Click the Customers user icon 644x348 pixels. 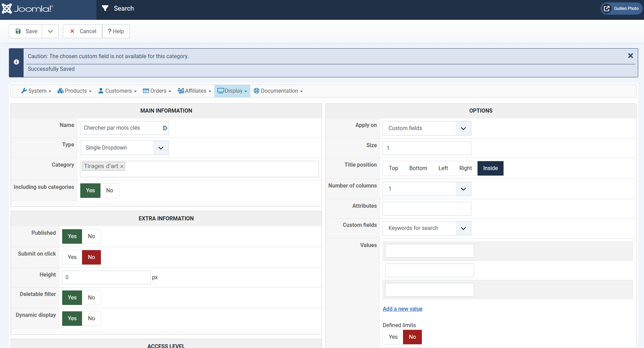pyautogui.click(x=101, y=91)
